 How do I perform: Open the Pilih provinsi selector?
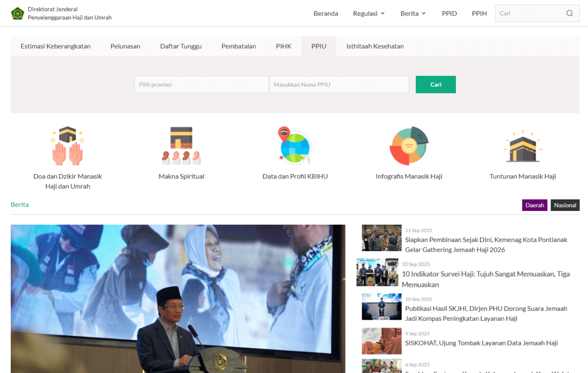(x=202, y=84)
